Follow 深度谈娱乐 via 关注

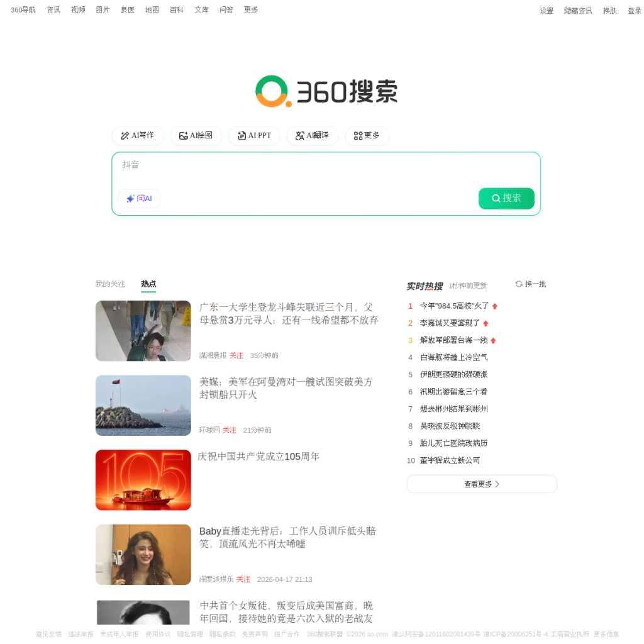pos(243,579)
